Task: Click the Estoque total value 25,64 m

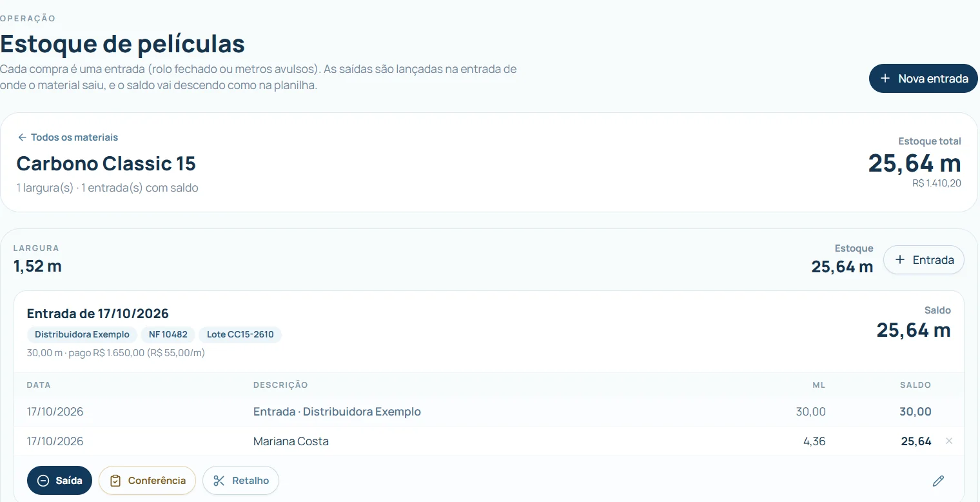Action: [914, 163]
